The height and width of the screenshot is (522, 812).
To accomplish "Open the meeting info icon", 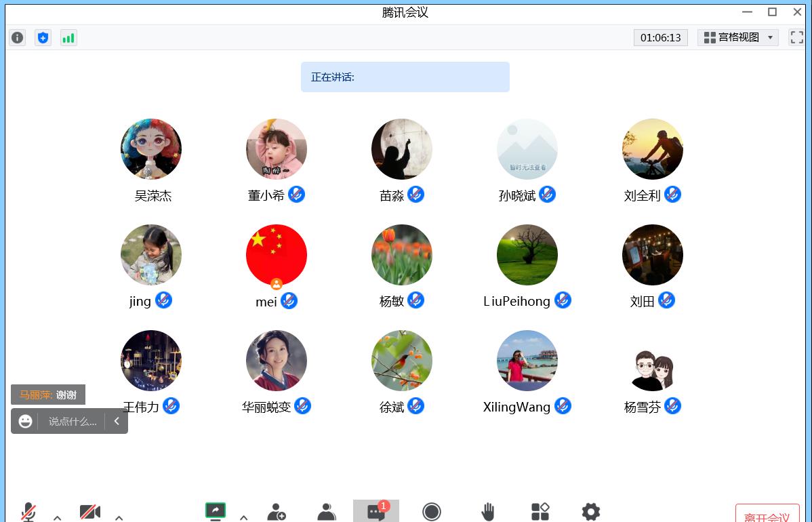I will (18, 38).
